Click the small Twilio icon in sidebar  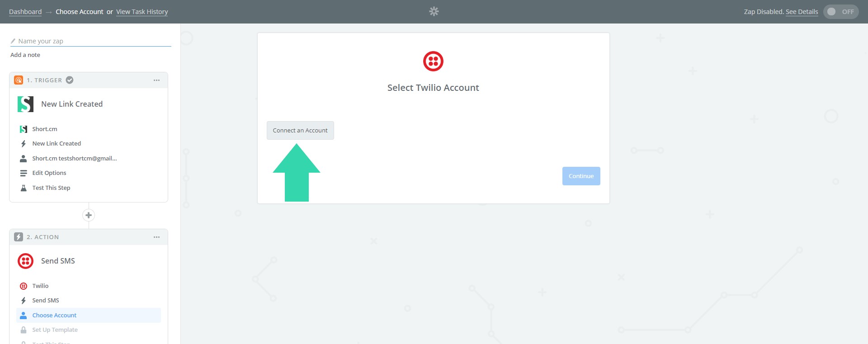[24, 286]
